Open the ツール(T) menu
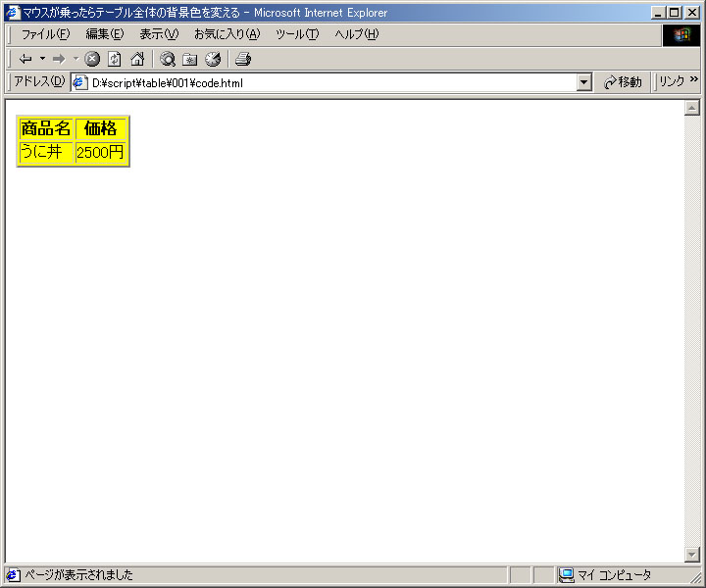 click(x=297, y=34)
